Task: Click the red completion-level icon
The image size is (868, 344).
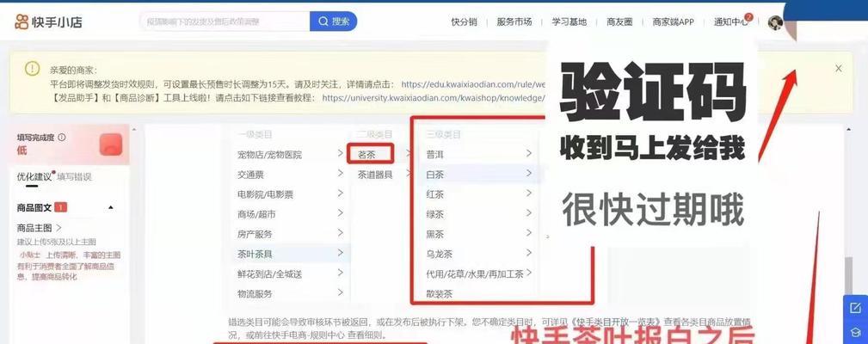Action: pos(111,144)
